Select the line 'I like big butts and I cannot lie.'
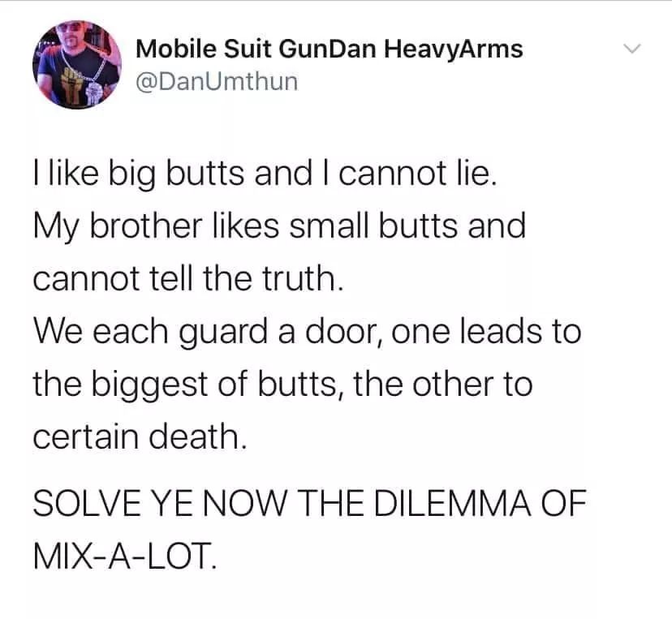672x619 pixels. (x=265, y=174)
